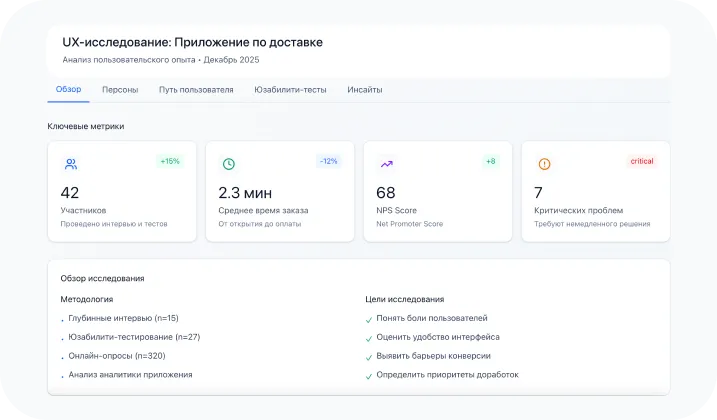The image size is (717, 420).
Task: Click the purple trending arrow icon
Action: pyautogui.click(x=386, y=164)
